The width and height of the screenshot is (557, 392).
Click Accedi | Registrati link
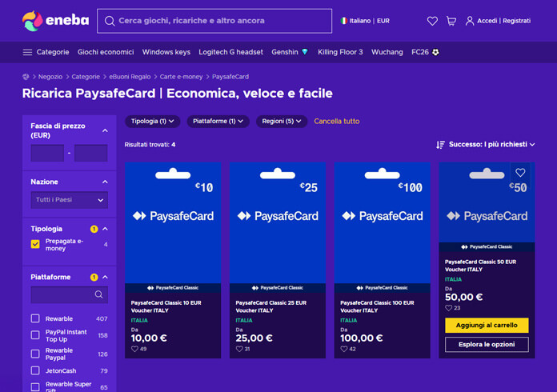coord(503,21)
